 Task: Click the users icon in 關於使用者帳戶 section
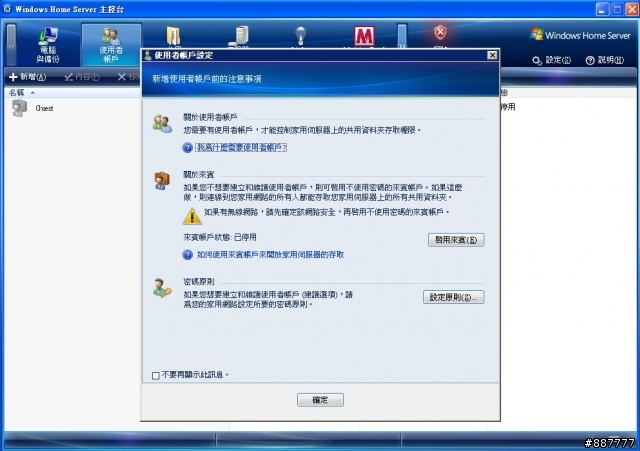click(162, 124)
